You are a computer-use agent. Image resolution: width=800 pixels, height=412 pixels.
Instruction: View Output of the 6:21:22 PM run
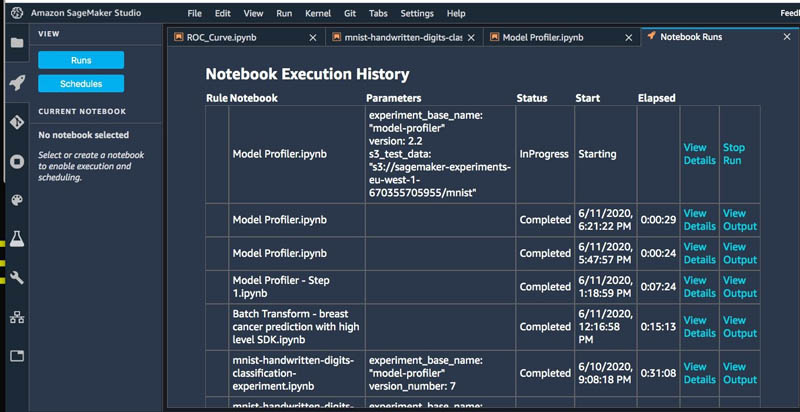(x=740, y=220)
